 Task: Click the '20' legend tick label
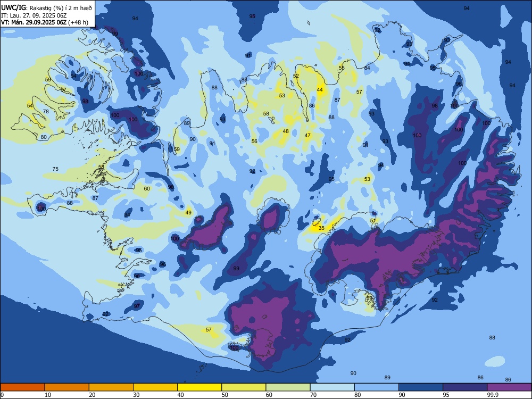pyautogui.click(x=92, y=395)
